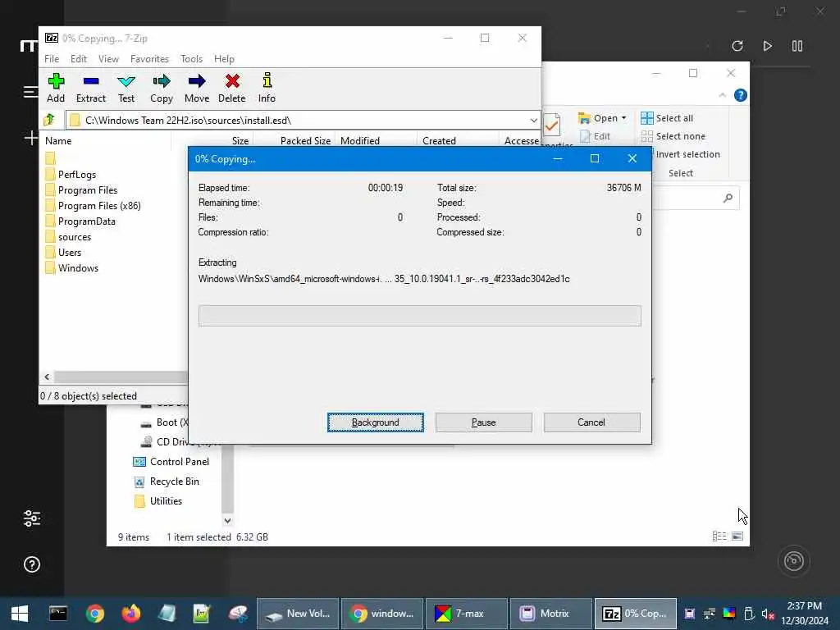Collapse the Explorer ribbon with chevron
This screenshot has width=840, height=630.
click(722, 95)
